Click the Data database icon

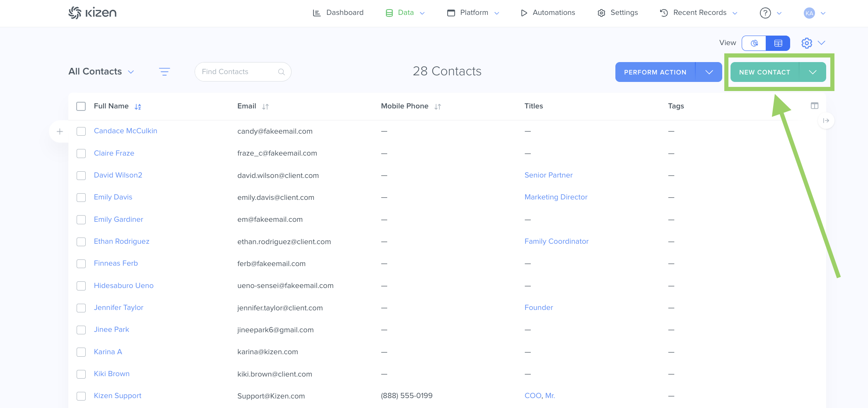click(389, 13)
